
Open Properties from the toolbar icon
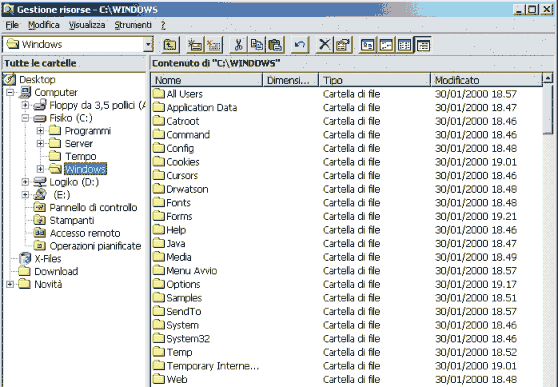point(343,45)
